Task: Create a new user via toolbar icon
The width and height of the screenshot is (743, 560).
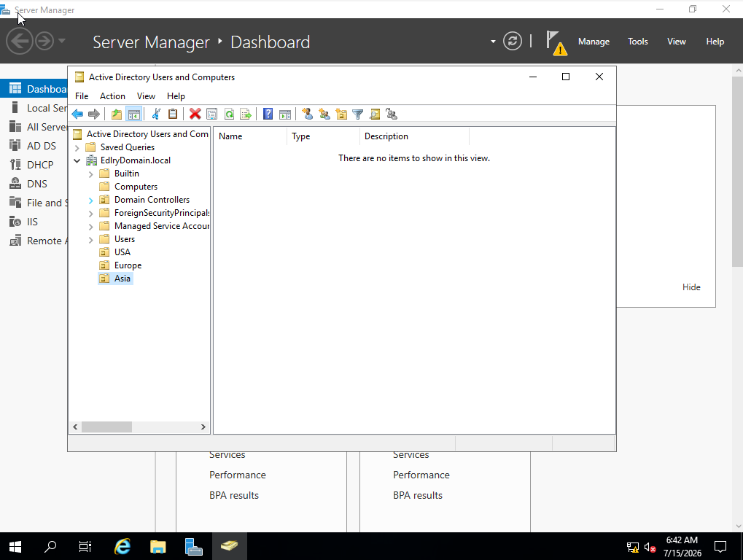Action: pos(307,114)
